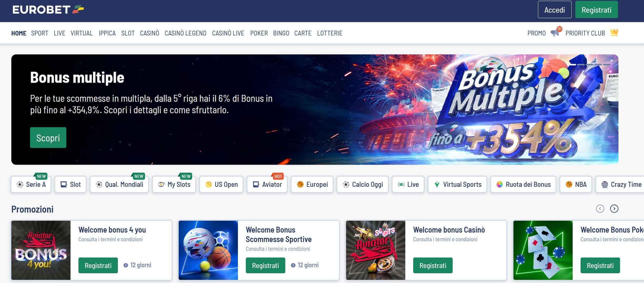Click the soccer ball icon on Serie A

(x=20, y=184)
